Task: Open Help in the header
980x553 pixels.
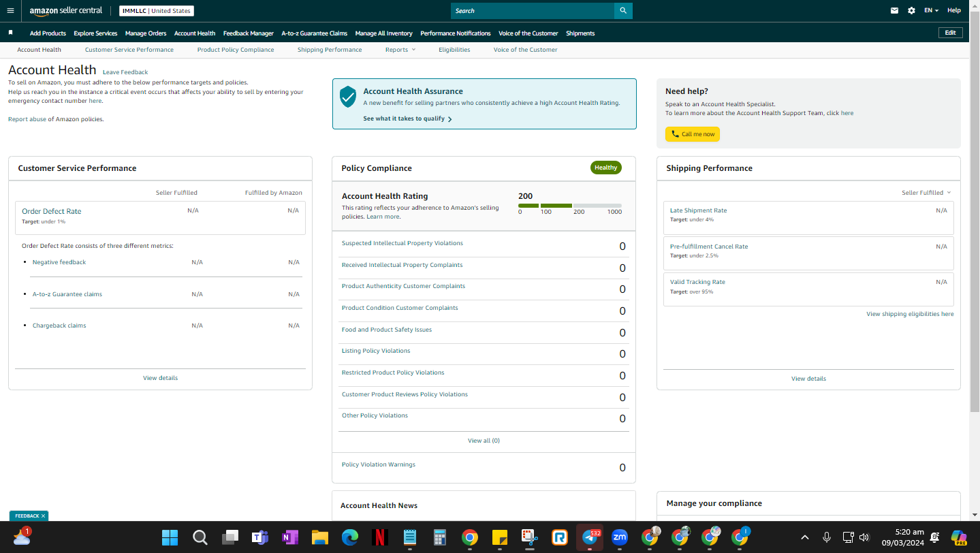Action: (954, 11)
